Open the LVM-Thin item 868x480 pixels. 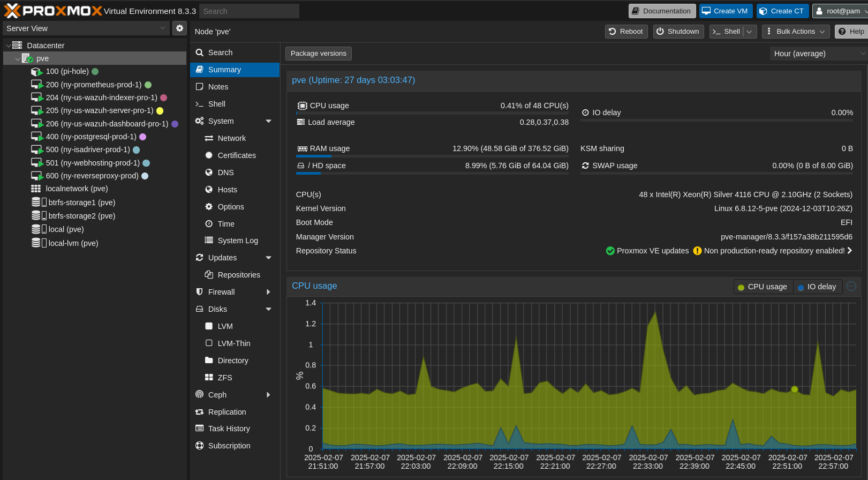point(235,343)
